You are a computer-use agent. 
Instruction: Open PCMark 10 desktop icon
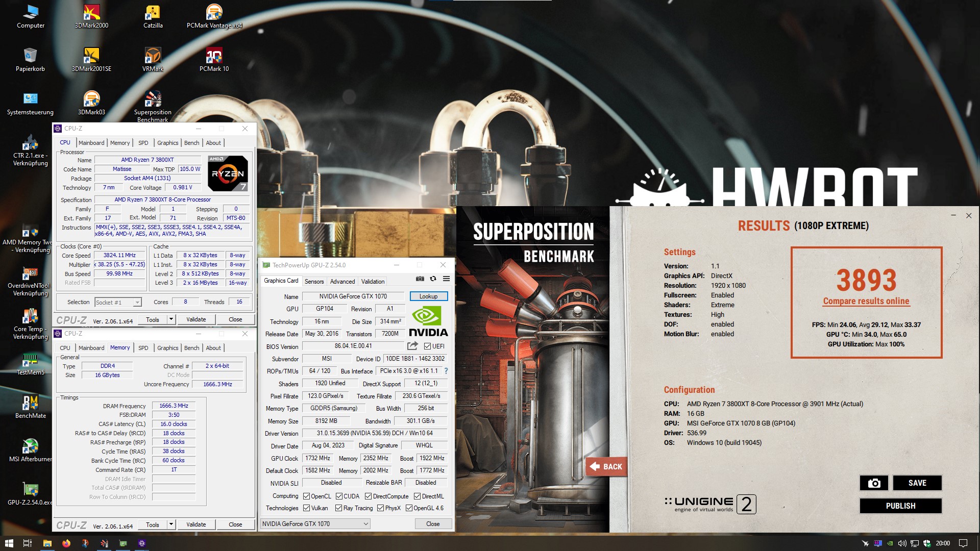214,59
